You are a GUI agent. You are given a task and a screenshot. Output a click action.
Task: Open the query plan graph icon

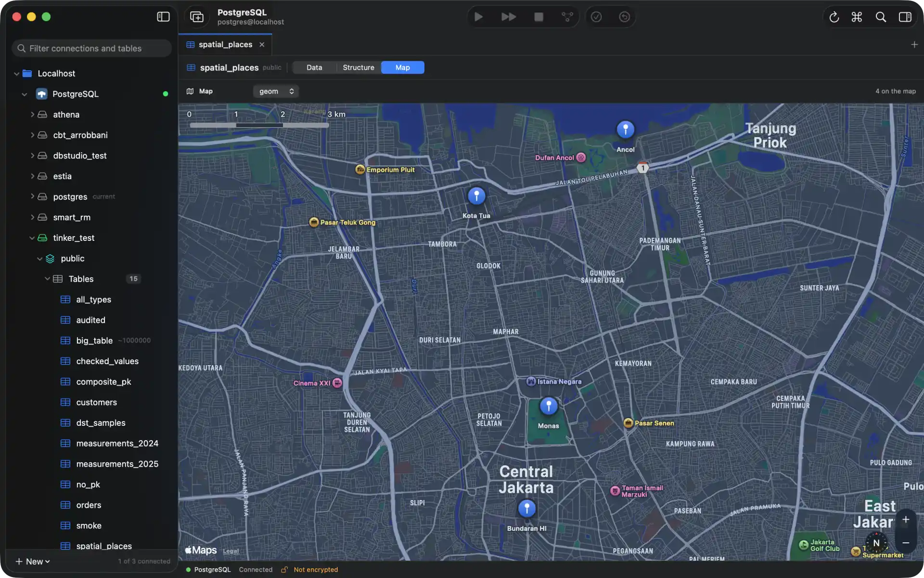[567, 17]
